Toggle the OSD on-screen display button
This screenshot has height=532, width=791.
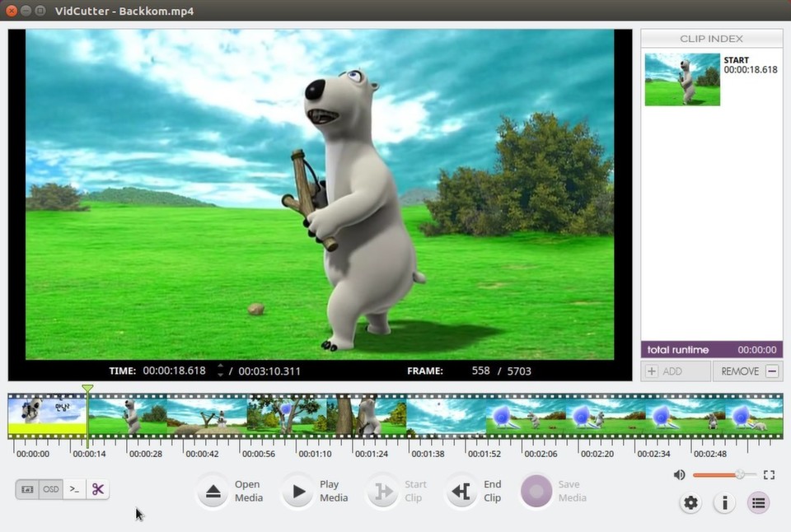51,489
